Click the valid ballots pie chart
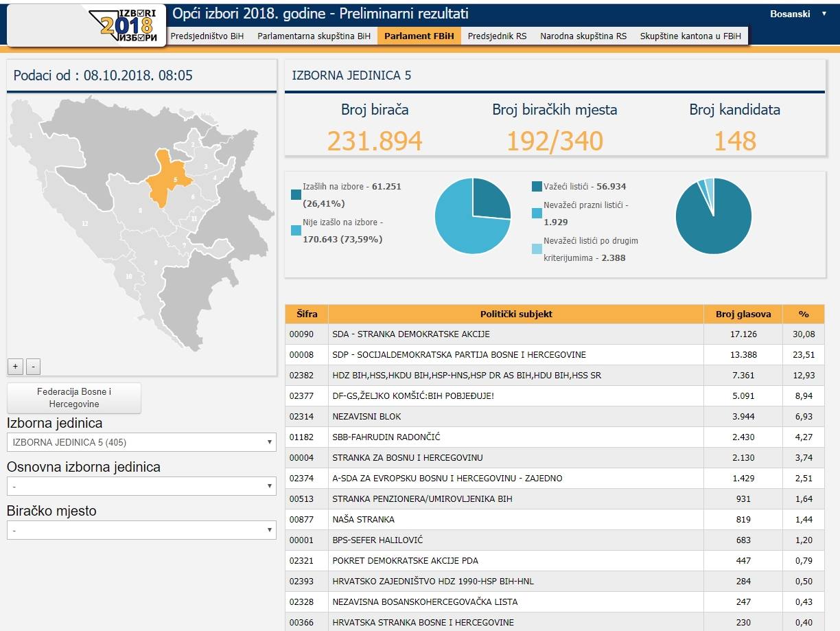840x631 pixels. [713, 216]
